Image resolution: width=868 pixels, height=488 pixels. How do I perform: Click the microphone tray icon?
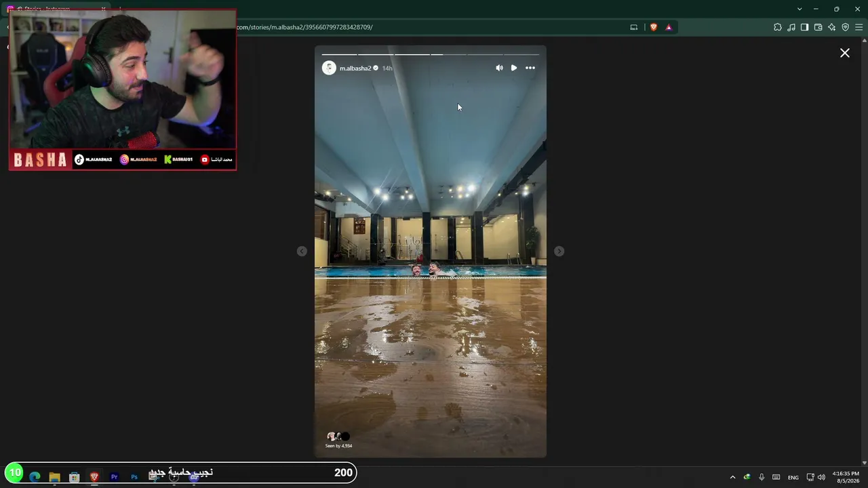[x=762, y=477]
